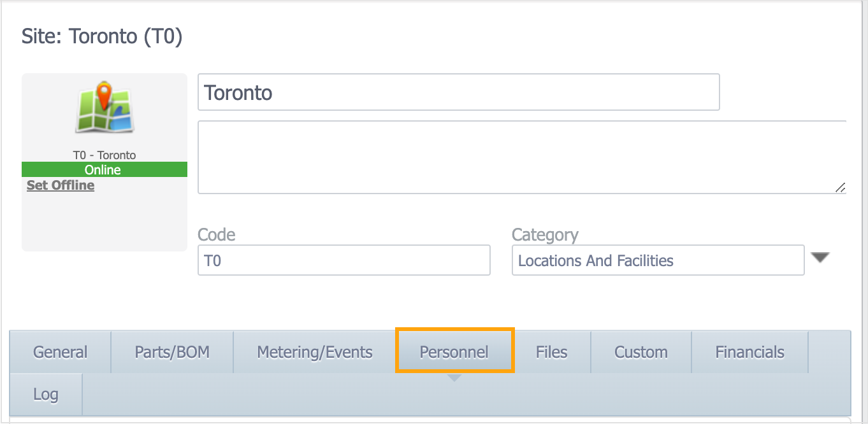Select the Financials tab

(749, 351)
